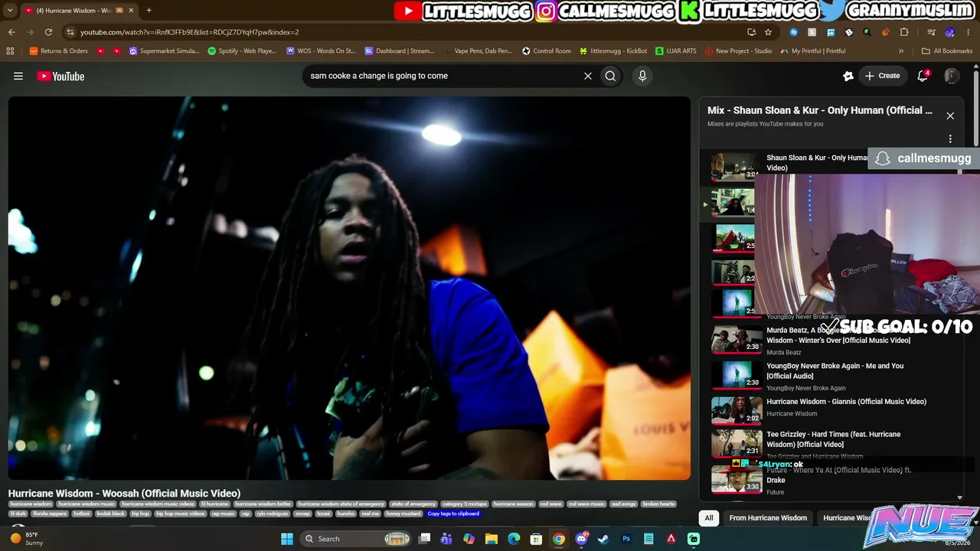
Task: Open the My Printful | Printful bookmark
Action: (x=813, y=51)
